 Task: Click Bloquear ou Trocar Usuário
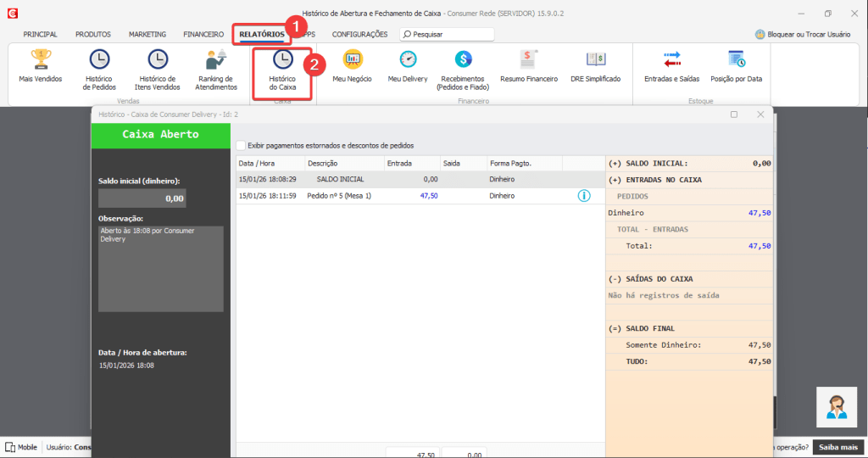click(803, 35)
